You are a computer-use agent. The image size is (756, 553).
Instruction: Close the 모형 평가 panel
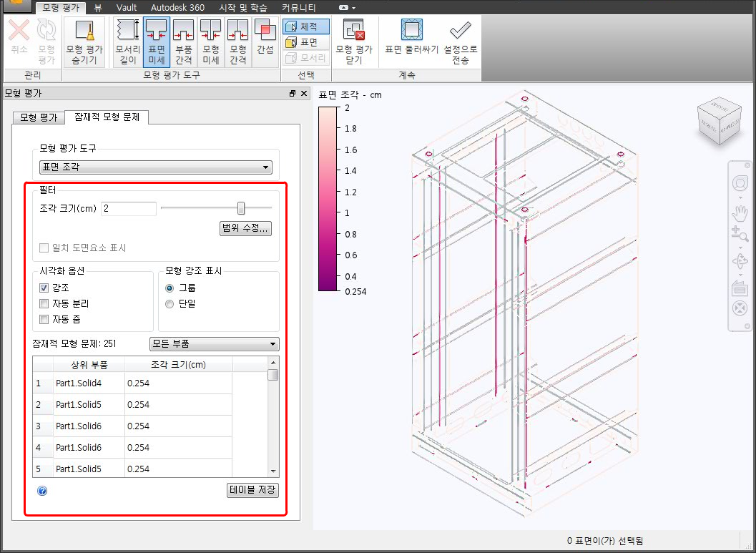pyautogui.click(x=304, y=94)
